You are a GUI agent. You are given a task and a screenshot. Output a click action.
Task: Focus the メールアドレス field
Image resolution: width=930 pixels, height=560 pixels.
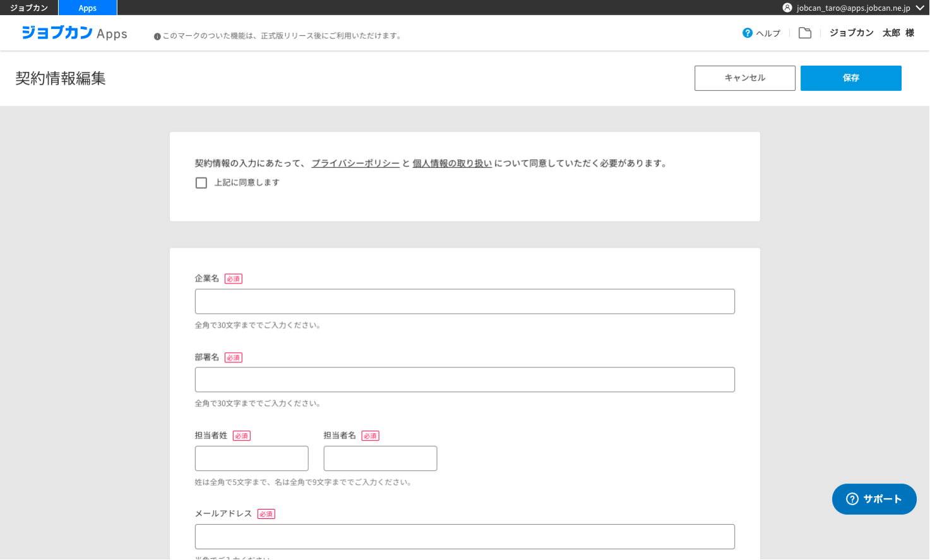point(465,537)
